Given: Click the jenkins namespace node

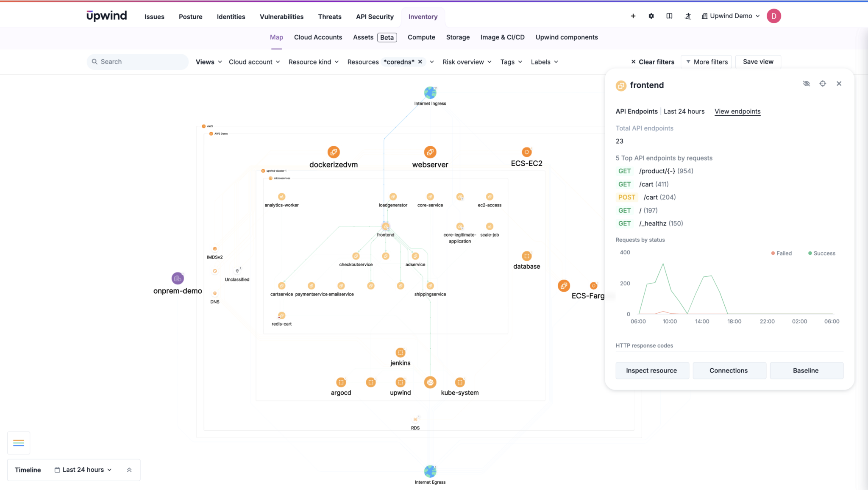Looking at the screenshot, I should pyautogui.click(x=400, y=353).
